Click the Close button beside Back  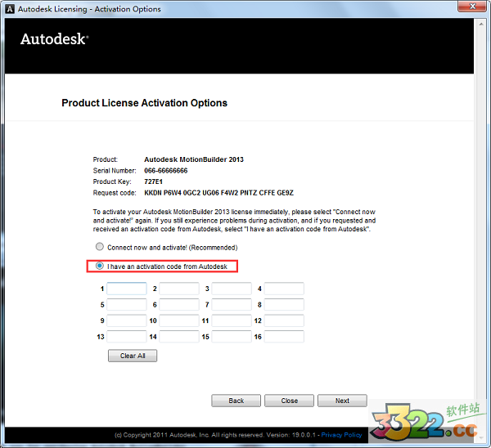(289, 401)
